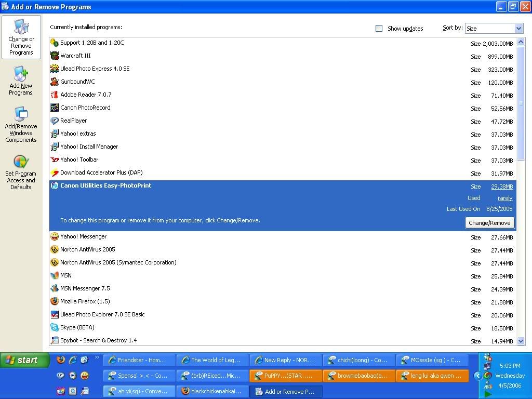This screenshot has width=532, height=399.
Task: Click the RealPlayer icon in list
Action: tap(55, 121)
